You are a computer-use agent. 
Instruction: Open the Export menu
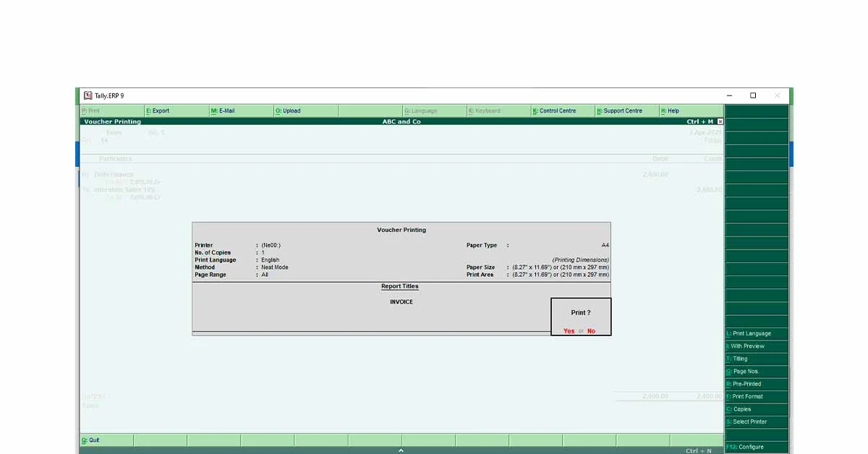click(158, 111)
